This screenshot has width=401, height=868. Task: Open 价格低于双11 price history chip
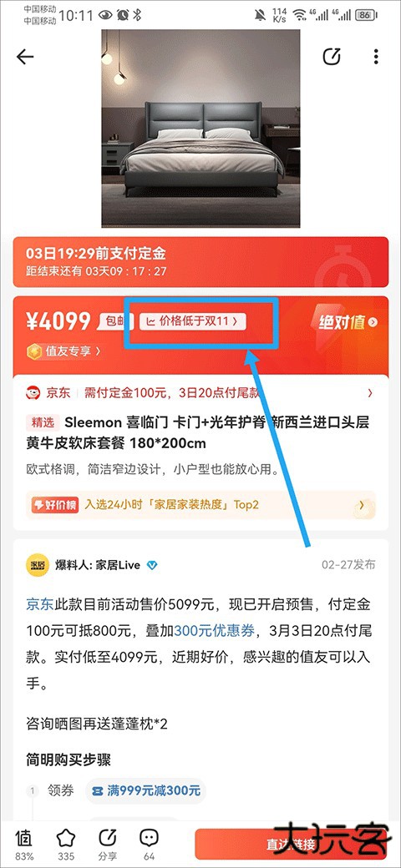193,321
